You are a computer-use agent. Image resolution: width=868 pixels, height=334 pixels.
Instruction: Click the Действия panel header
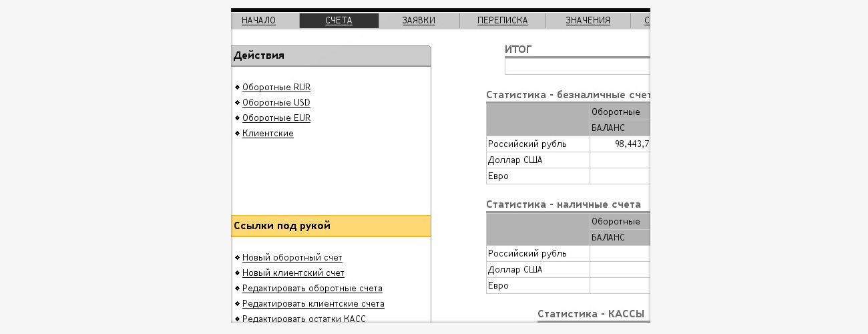tap(331, 56)
